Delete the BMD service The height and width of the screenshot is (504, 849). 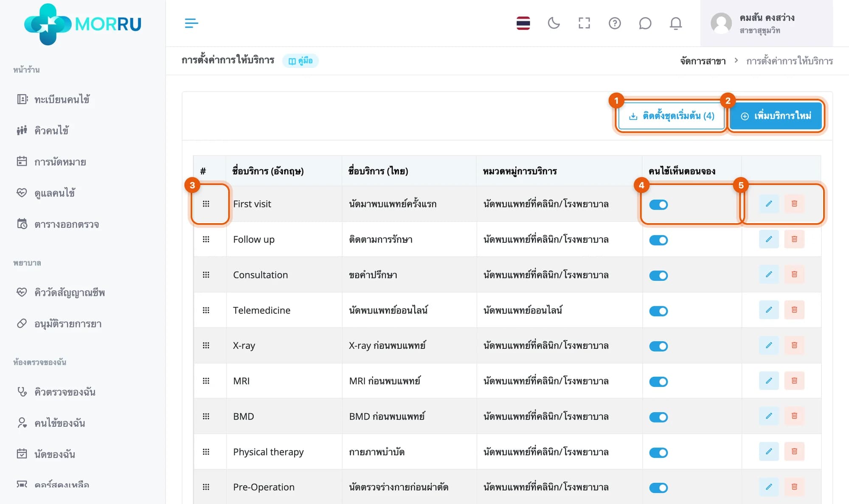pos(794,416)
